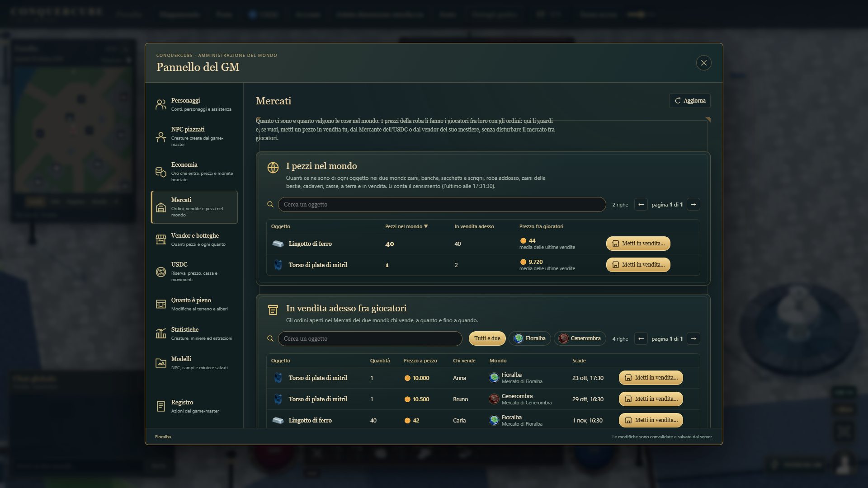
Task: Sort by Pezzi nel mondo column
Action: point(406,226)
